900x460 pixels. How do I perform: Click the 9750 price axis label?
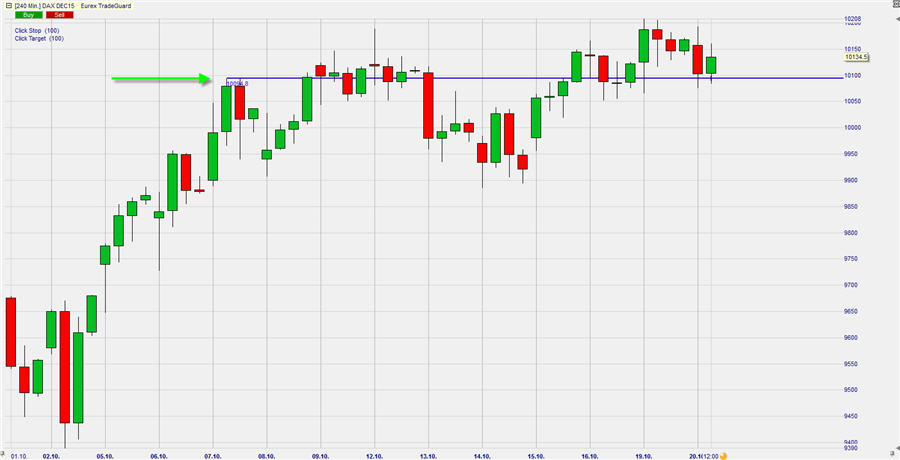[851, 259]
